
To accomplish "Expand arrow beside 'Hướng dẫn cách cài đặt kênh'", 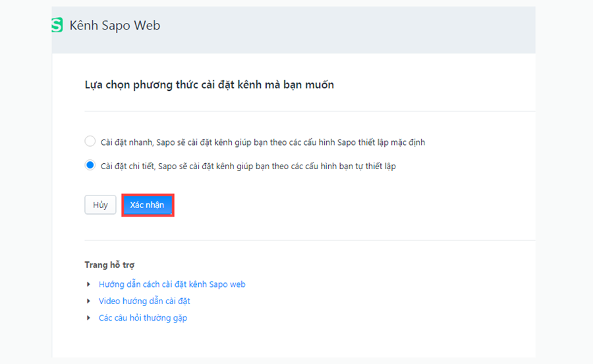I will (x=88, y=284).
